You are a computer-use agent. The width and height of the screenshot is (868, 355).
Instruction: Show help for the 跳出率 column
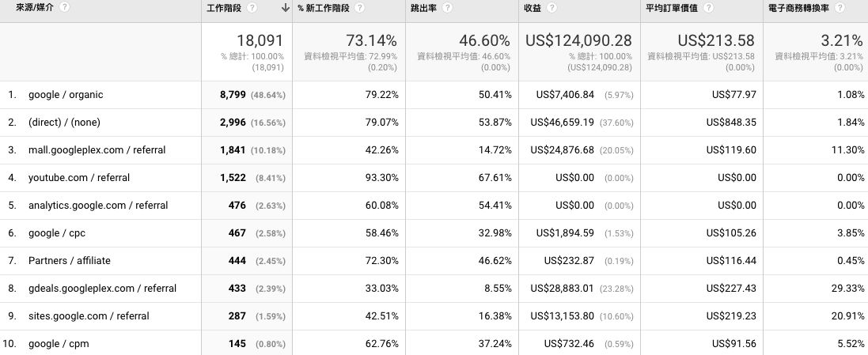pos(448,8)
